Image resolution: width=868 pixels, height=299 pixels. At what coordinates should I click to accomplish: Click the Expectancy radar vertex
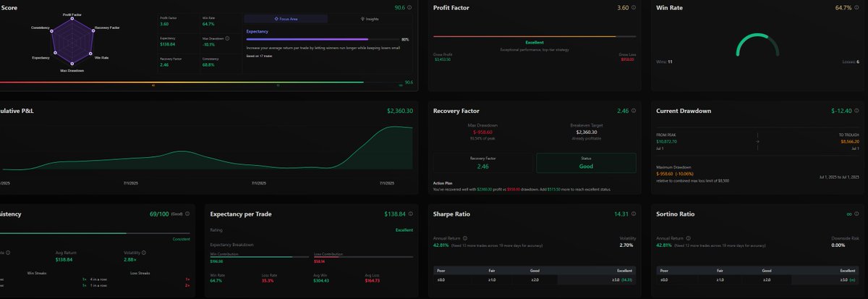[54, 53]
